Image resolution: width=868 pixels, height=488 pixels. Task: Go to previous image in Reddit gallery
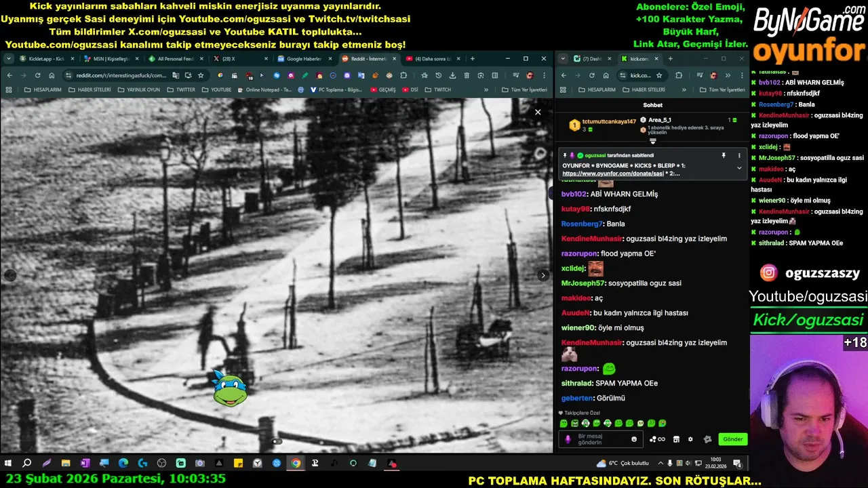[x=10, y=275]
